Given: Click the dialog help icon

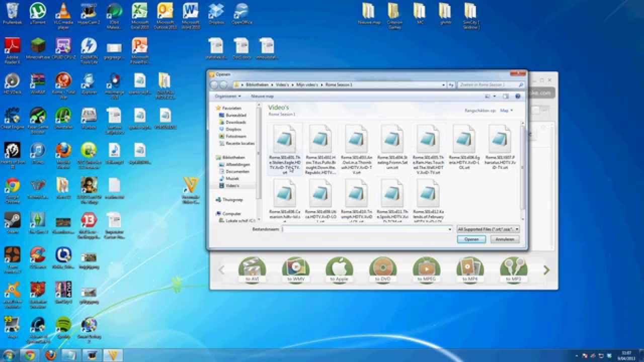Looking at the screenshot, I should [518, 96].
